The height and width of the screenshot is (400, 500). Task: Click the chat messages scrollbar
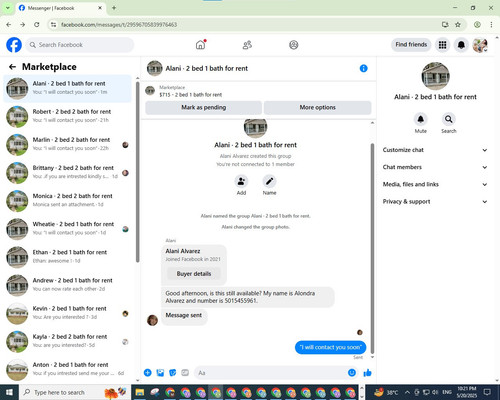(372, 248)
